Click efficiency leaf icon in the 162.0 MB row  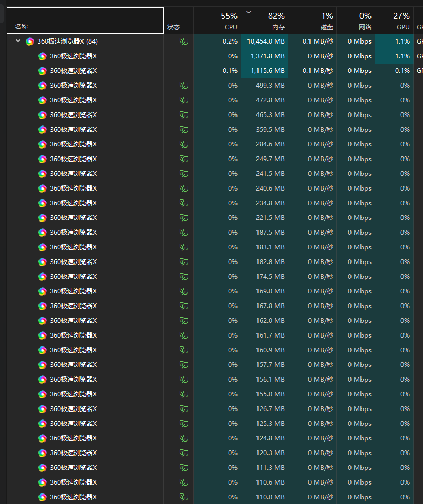pyautogui.click(x=184, y=320)
